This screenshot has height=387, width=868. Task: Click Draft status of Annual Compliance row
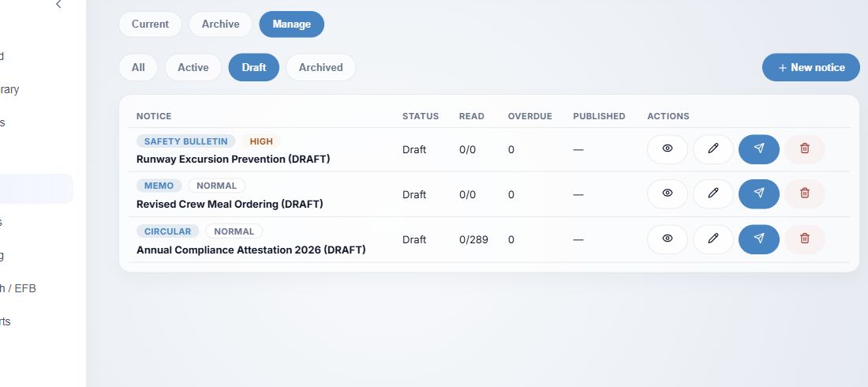pyautogui.click(x=414, y=239)
